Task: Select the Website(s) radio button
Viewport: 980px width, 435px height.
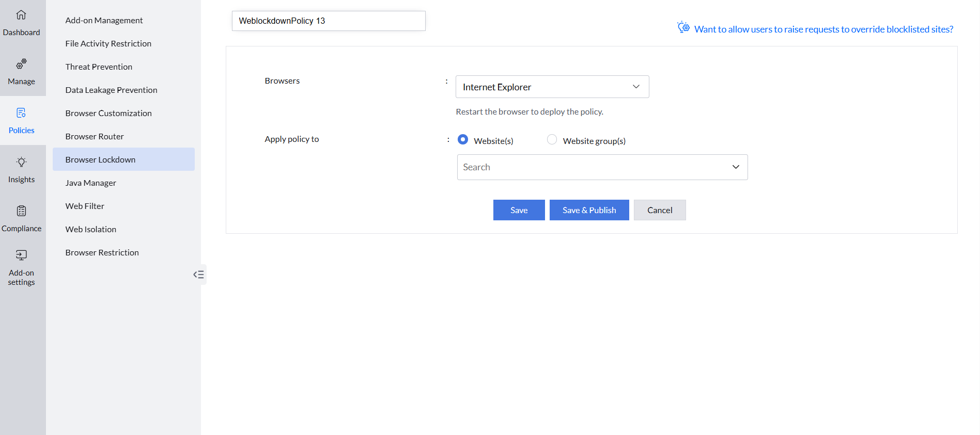Action: point(463,140)
